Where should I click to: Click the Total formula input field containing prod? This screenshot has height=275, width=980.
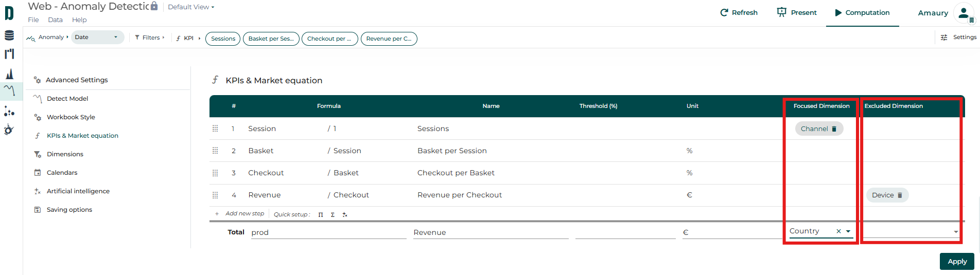tap(328, 232)
